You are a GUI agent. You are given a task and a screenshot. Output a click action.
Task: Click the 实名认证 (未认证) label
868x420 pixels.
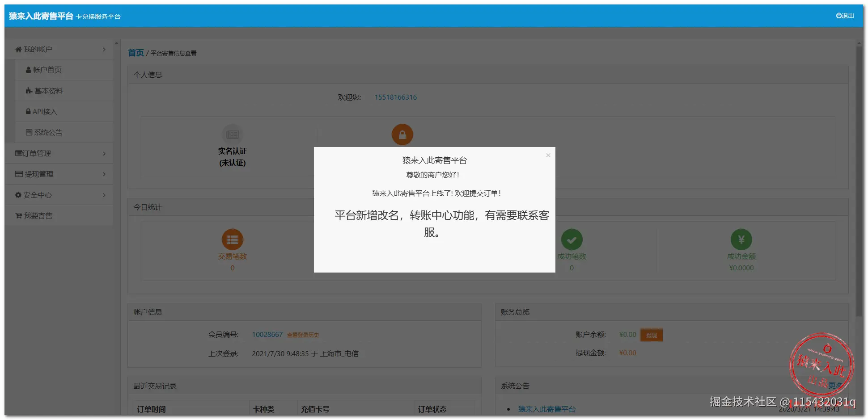(233, 157)
